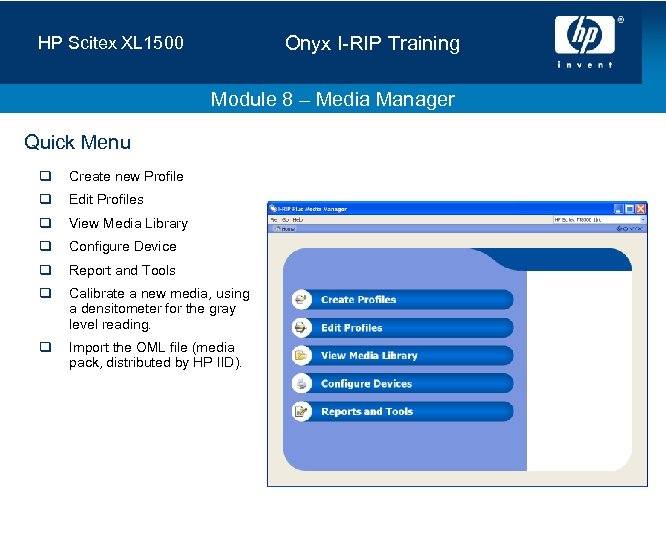Click the 'Onyx I-RIP Training' header text
The image size is (666, 539).
(372, 43)
